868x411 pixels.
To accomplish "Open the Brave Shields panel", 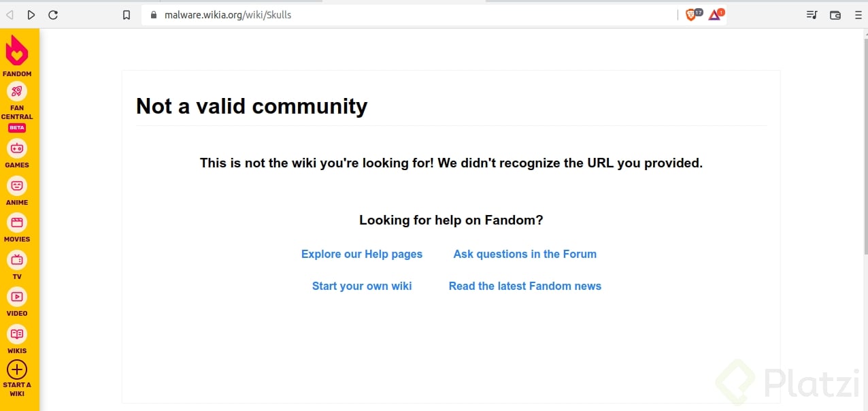I will (x=690, y=14).
